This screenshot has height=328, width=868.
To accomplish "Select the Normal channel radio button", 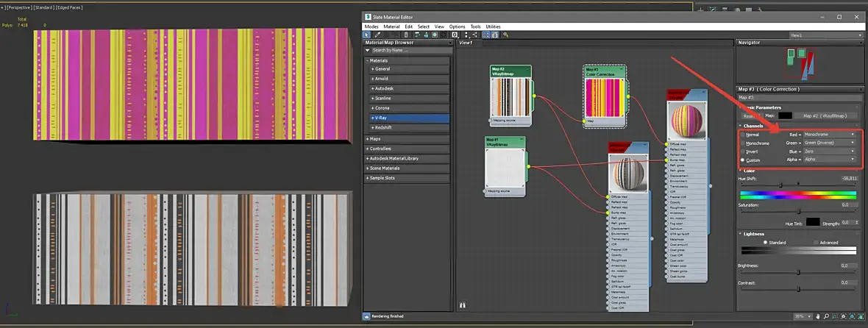I will coord(744,135).
